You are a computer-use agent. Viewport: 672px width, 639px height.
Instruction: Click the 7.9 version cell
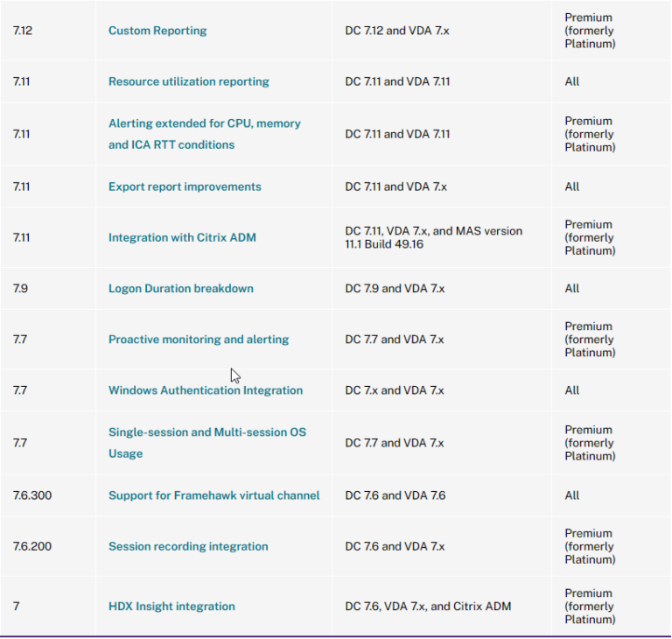20,288
